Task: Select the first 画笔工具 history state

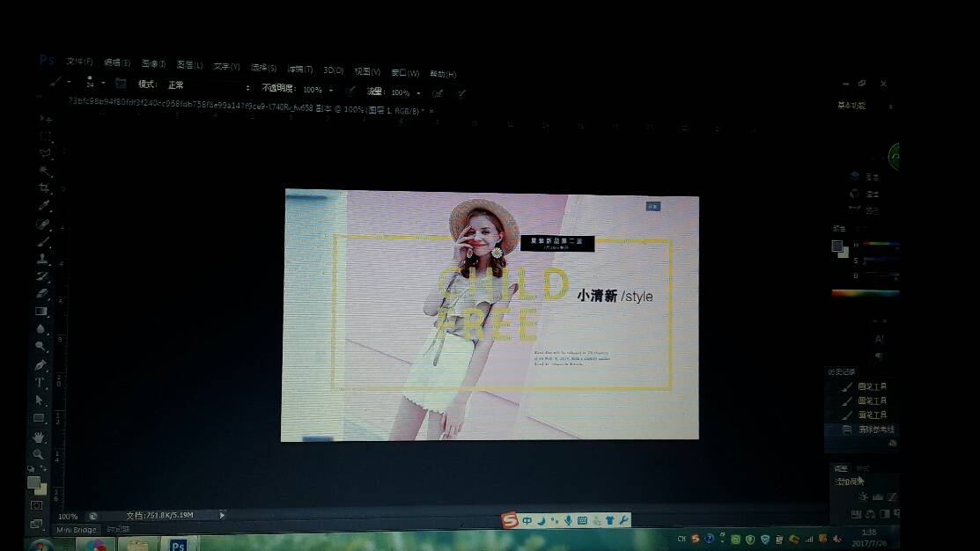Action: [863, 386]
